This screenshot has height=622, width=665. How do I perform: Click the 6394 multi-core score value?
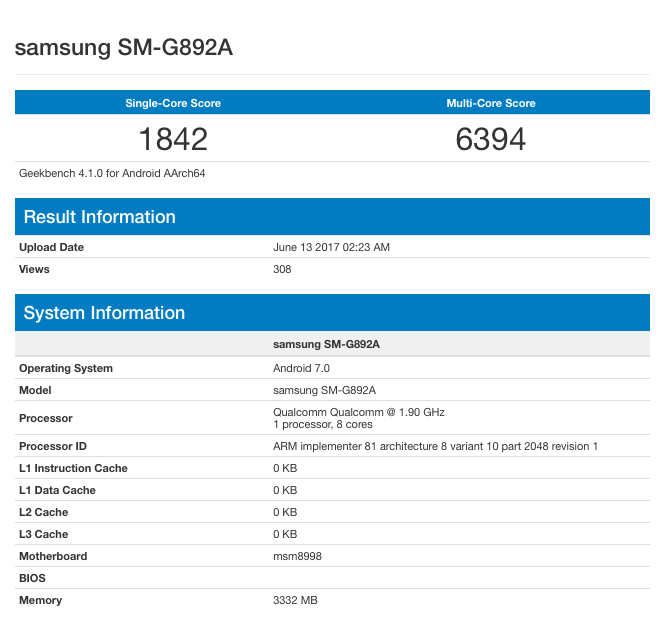(x=490, y=138)
